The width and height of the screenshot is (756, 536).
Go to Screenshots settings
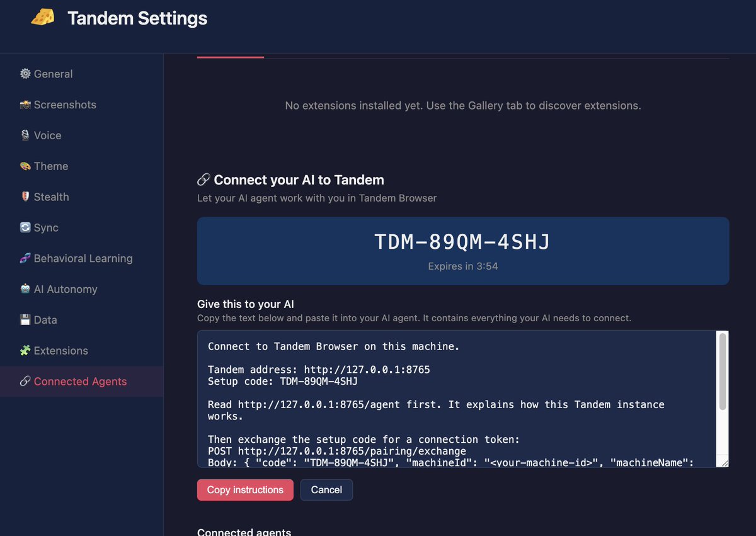pyautogui.click(x=81, y=105)
